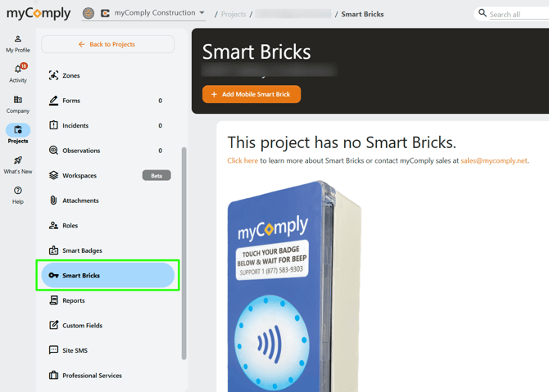This screenshot has height=392, width=549.
Task: Click the Smart Brick device image
Action: pos(294,286)
